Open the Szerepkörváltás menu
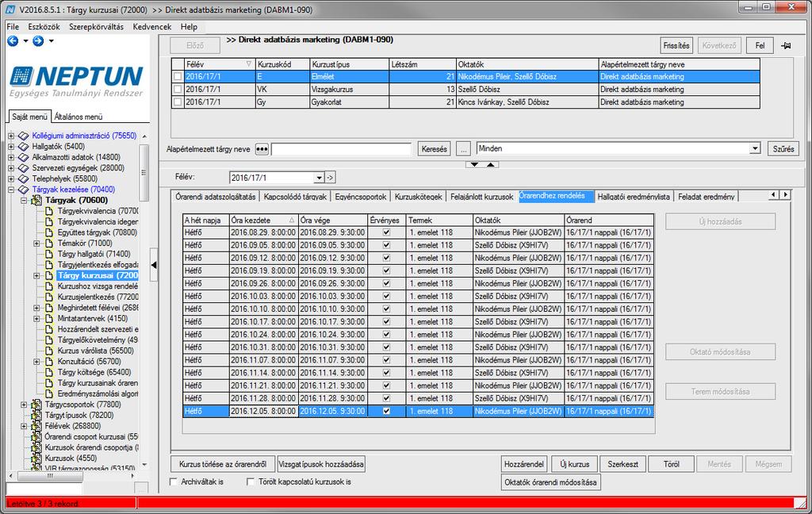The height and width of the screenshot is (514, 812). point(96,27)
